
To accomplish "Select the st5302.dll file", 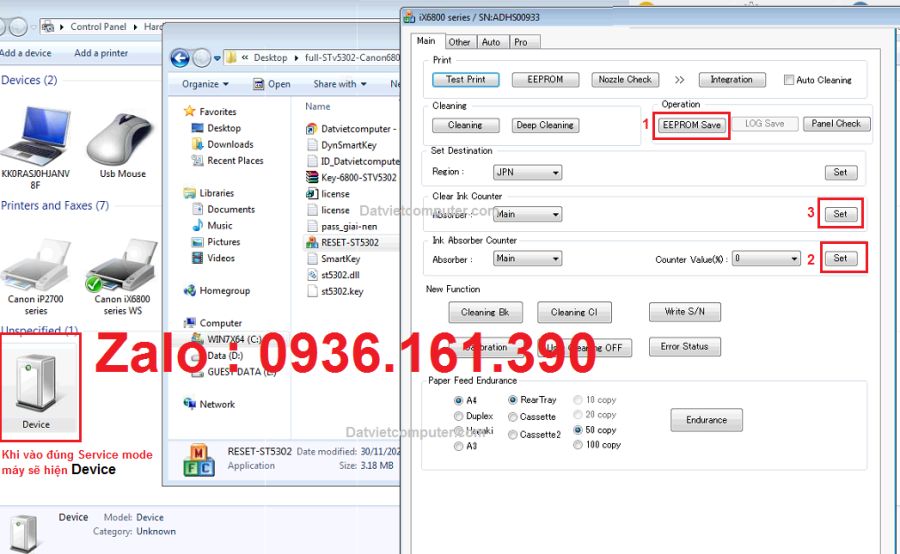I will [x=333, y=275].
